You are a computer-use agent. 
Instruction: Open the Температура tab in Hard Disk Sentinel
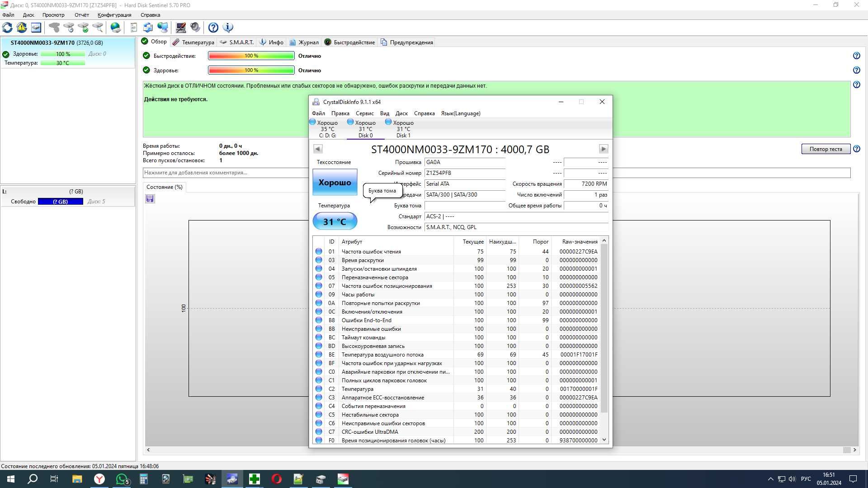point(198,42)
